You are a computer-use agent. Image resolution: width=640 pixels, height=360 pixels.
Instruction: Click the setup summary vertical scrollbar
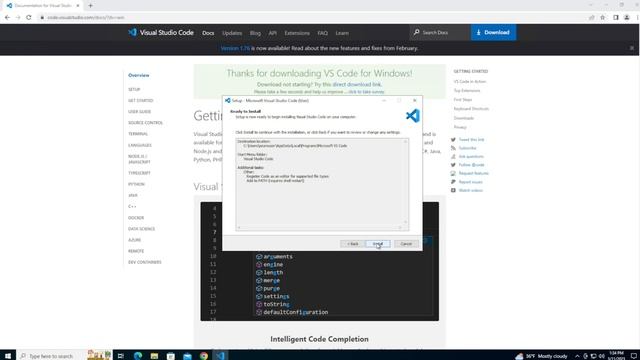tap(406, 182)
